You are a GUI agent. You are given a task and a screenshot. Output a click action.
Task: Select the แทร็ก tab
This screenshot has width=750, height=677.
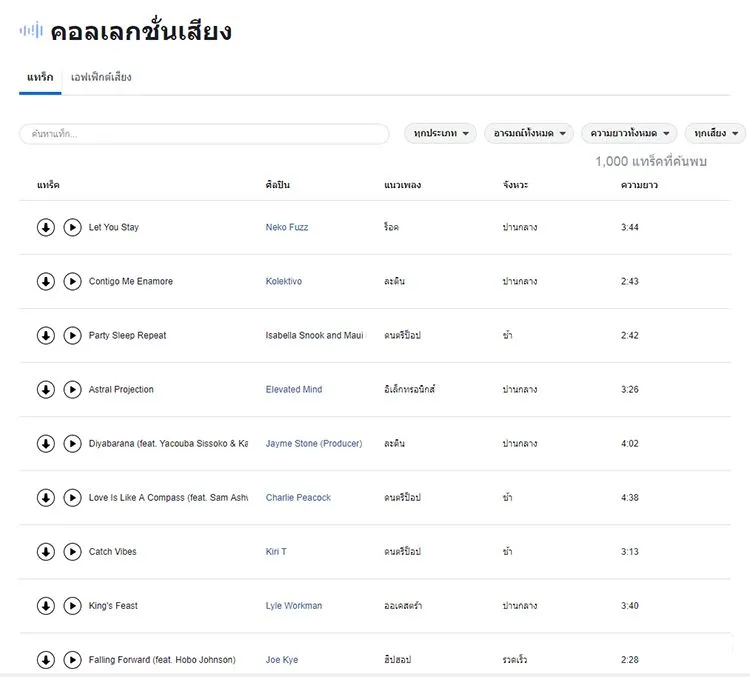click(40, 77)
